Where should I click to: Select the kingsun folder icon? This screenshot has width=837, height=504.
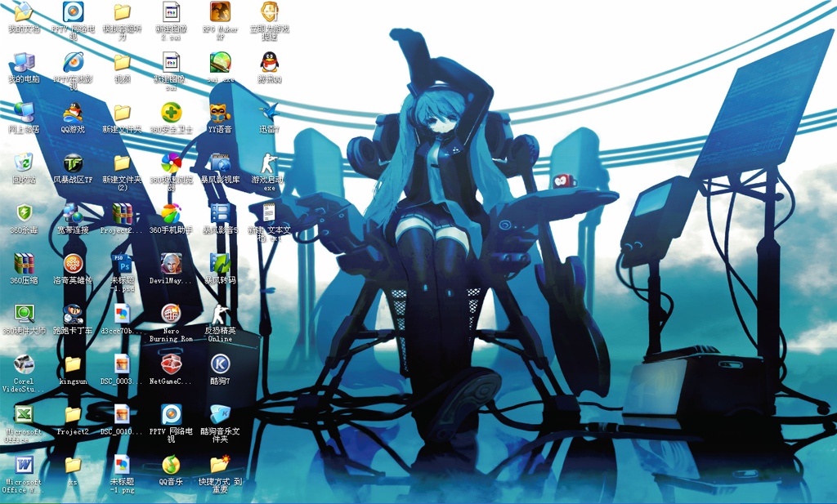coord(73,364)
